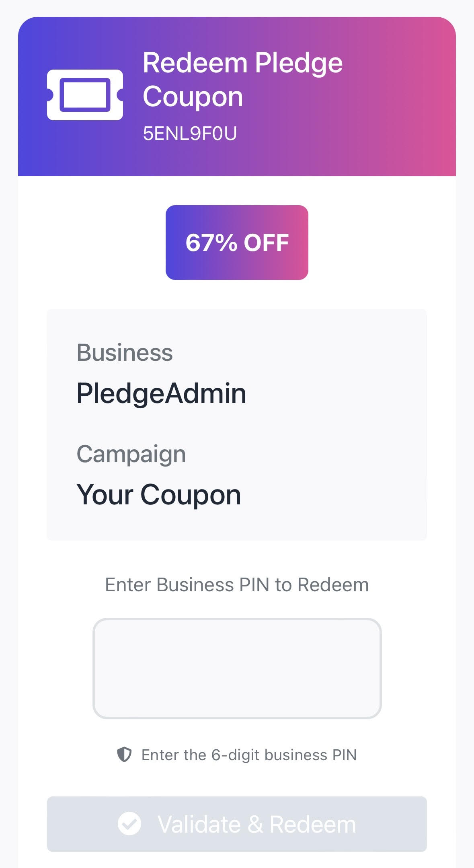This screenshot has height=868, width=474.
Task: Click the 6-digit business PIN hint text
Action: [x=249, y=755]
